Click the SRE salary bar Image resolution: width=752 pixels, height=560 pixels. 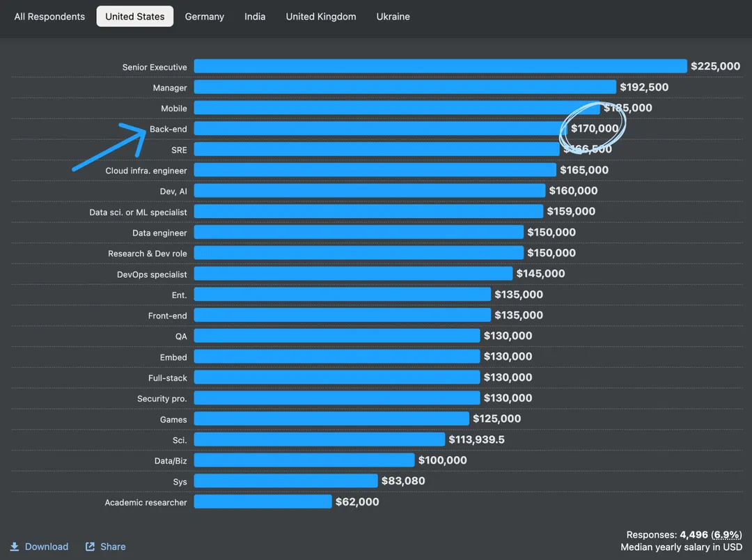(x=377, y=149)
